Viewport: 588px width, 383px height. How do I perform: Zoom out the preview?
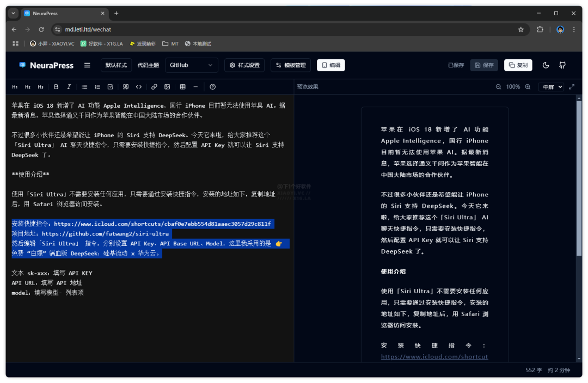[x=498, y=87]
